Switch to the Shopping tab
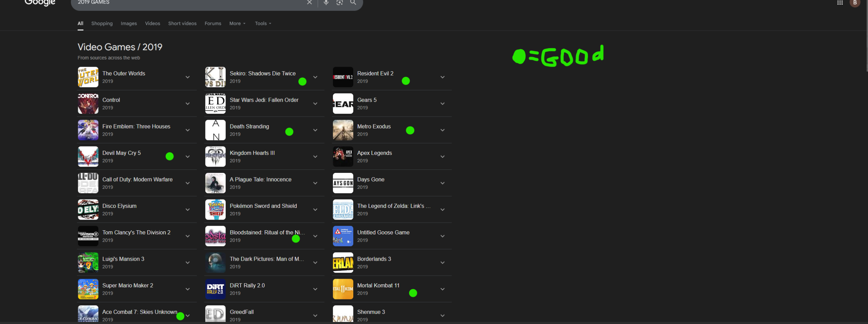Screen dimensions: 868x324 [102, 24]
